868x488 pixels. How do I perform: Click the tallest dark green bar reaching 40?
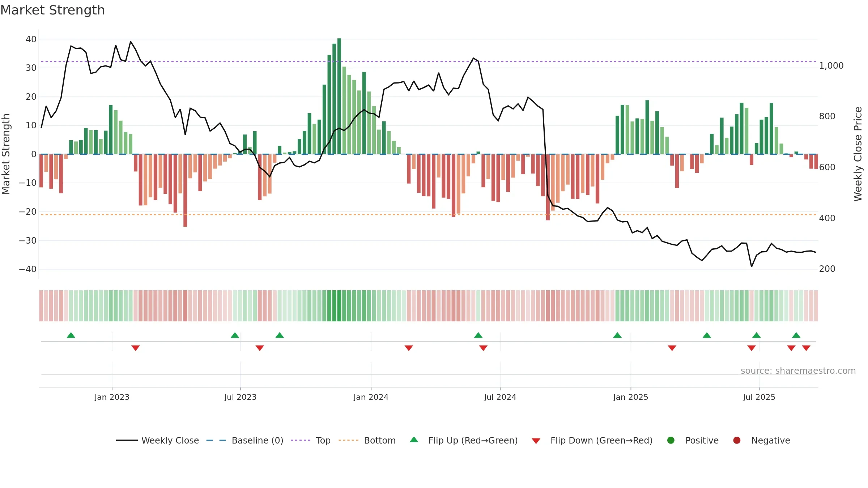339,96
